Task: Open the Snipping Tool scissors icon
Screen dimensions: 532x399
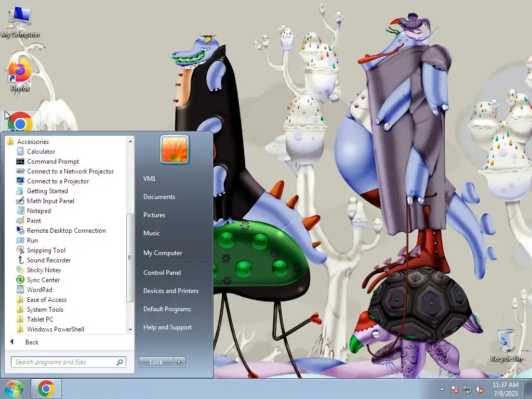Action: point(20,250)
